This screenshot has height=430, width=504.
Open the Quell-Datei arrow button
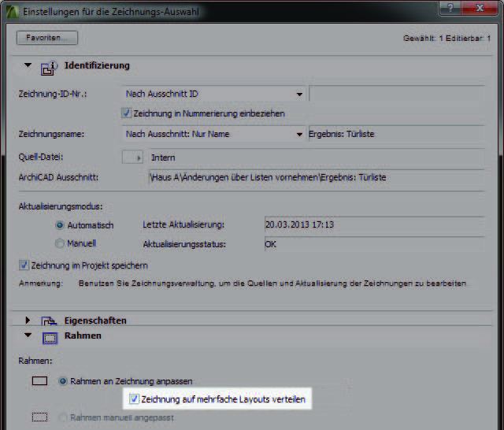pyautogui.click(x=132, y=158)
